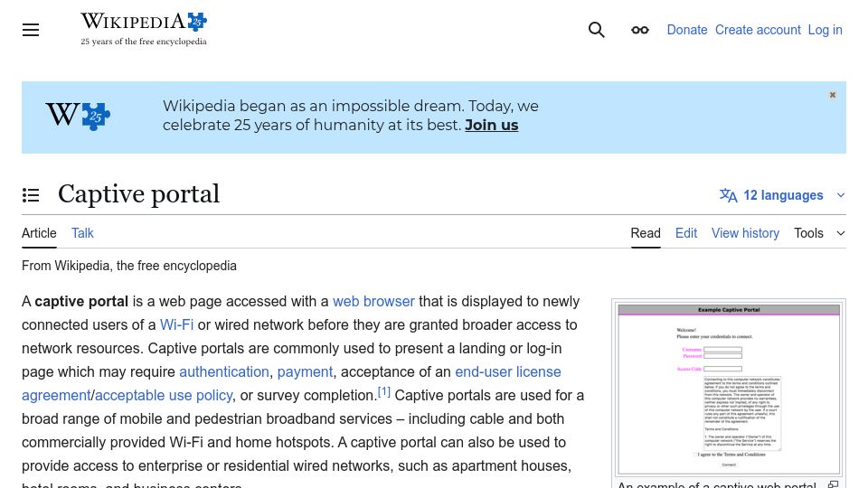Click the '25 years of the free encyclopedia' tagline
The width and height of the screenshot is (868, 488).
pos(144,42)
